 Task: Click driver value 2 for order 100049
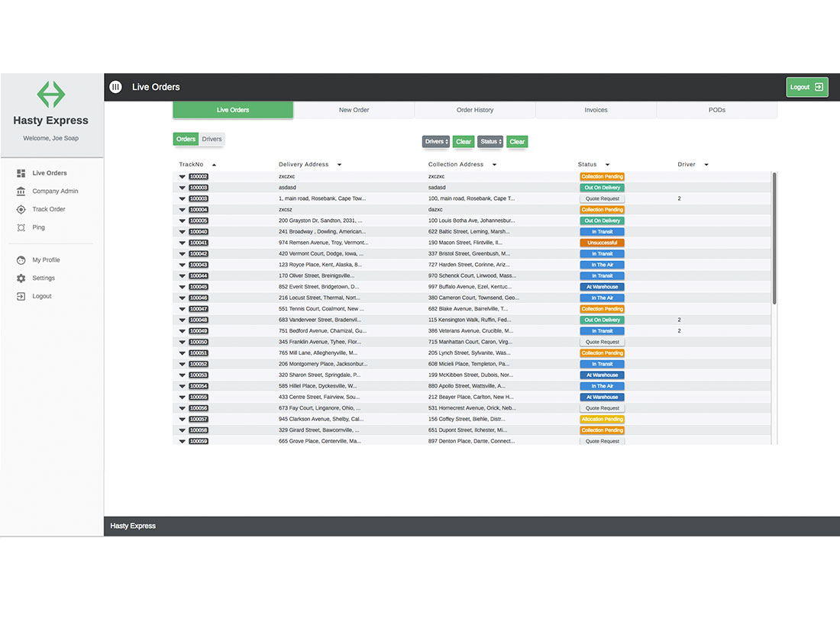click(x=680, y=331)
